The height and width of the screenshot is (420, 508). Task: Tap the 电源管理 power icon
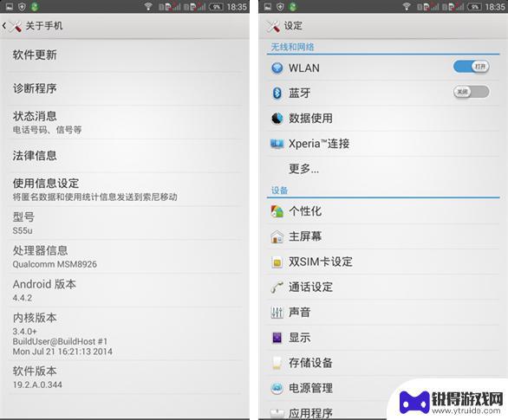click(277, 388)
